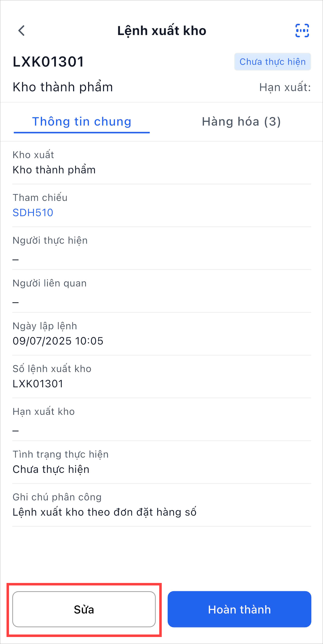Click the LXK01301 order code heading
323x644 pixels.
click(x=48, y=62)
